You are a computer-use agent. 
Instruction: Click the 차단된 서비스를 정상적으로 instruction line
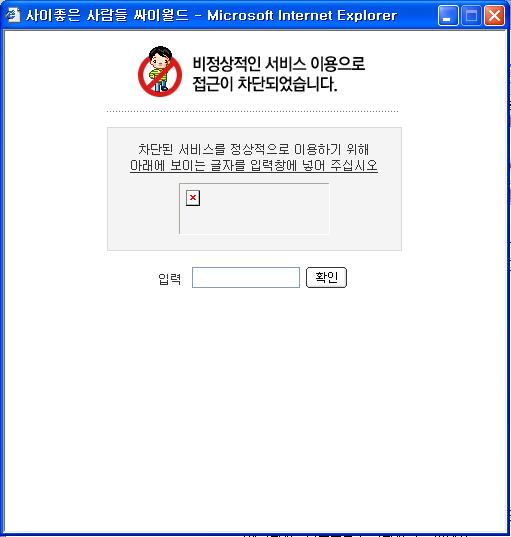[x=254, y=149]
